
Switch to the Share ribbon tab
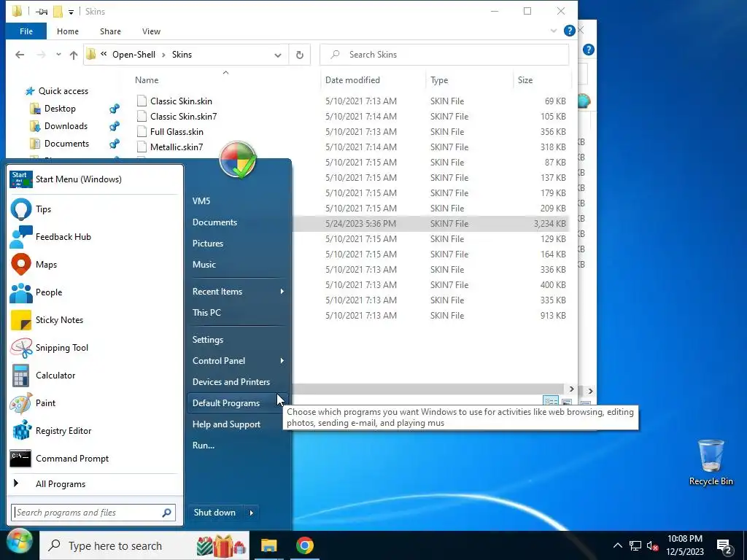point(111,31)
